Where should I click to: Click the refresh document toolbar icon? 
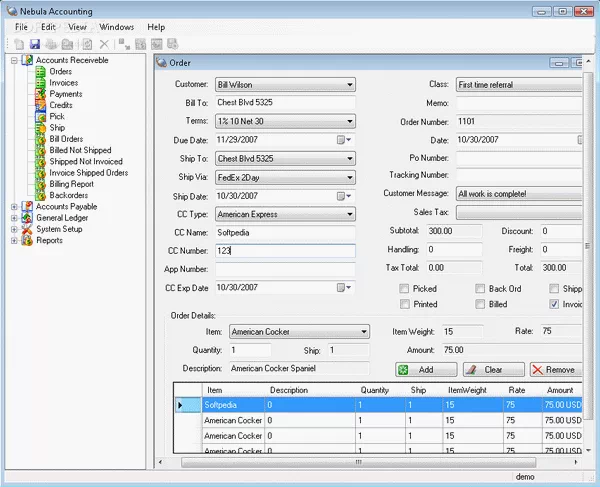pyautogui.click(x=87, y=44)
